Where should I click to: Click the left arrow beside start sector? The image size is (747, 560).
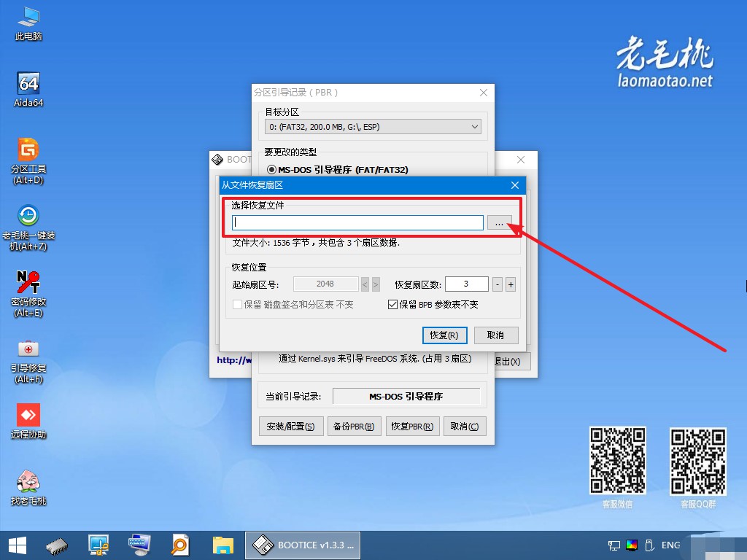[x=365, y=285]
